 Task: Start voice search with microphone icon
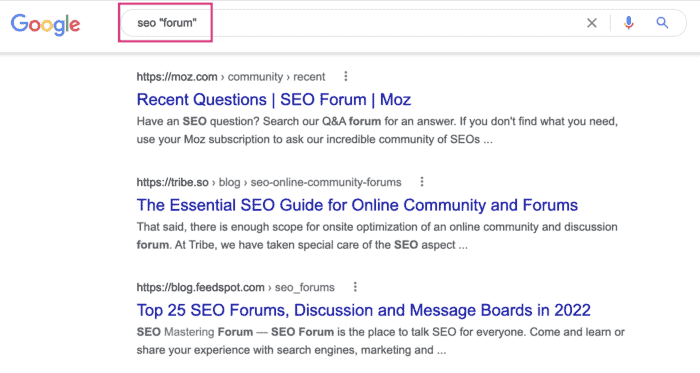(x=629, y=23)
